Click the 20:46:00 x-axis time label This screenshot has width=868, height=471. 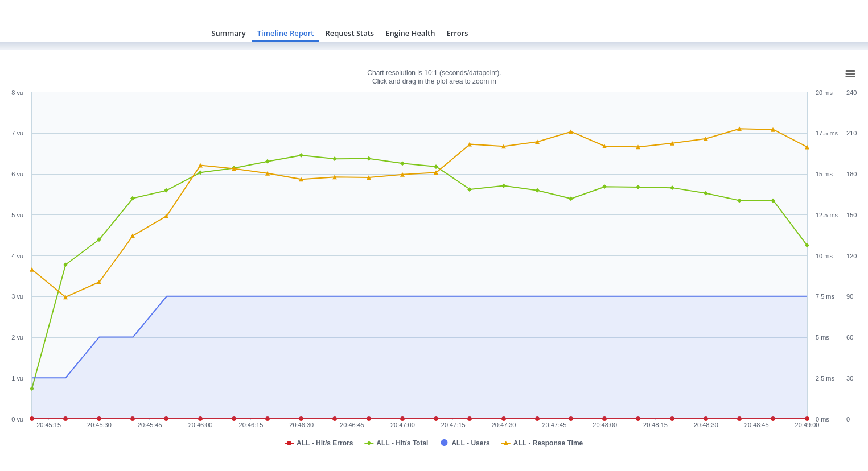click(200, 425)
